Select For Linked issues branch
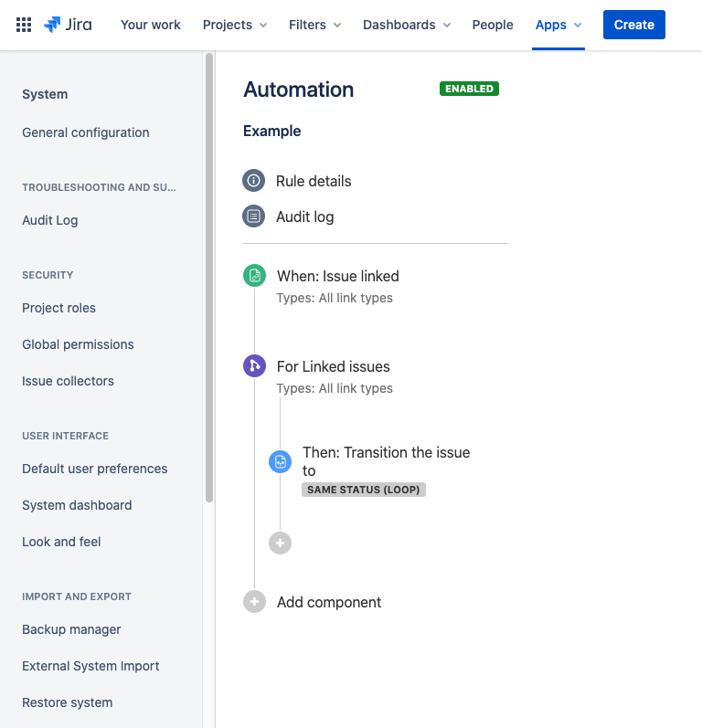This screenshot has width=702, height=728. click(x=333, y=367)
